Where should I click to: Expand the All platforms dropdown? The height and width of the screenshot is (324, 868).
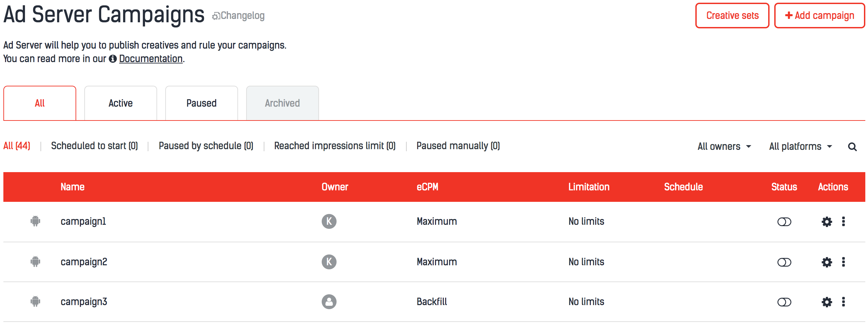(x=800, y=146)
